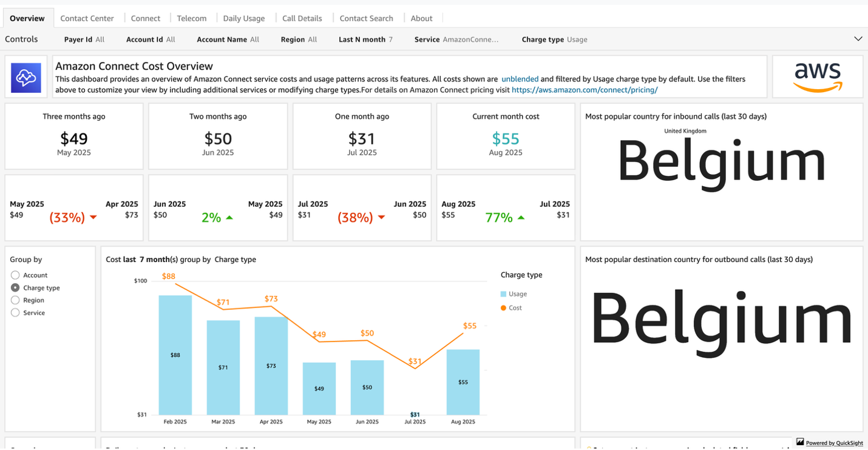Click the Feb 2025 x-axis label
The image size is (868, 450).
pos(175,421)
